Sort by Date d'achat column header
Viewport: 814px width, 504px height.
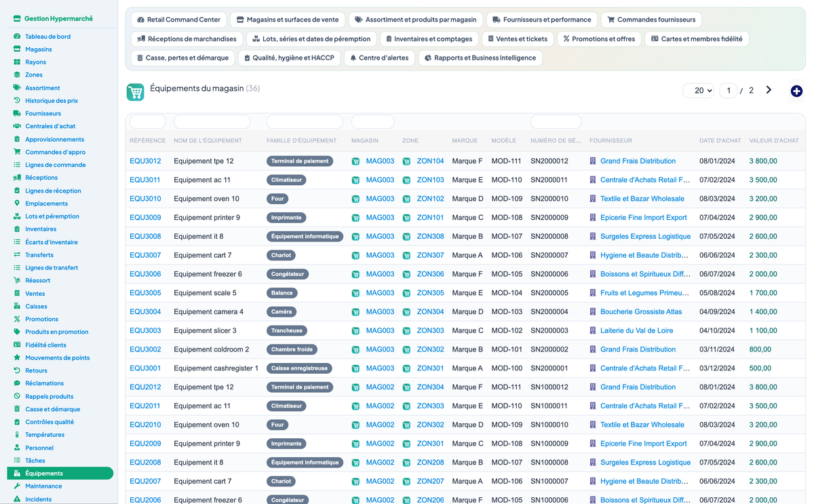720,141
